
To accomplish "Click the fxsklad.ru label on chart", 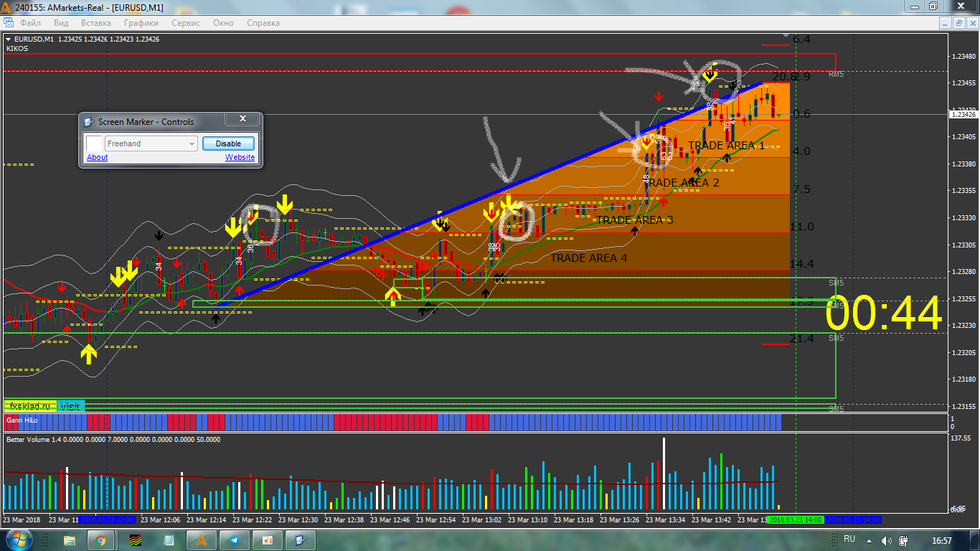I will (31, 406).
